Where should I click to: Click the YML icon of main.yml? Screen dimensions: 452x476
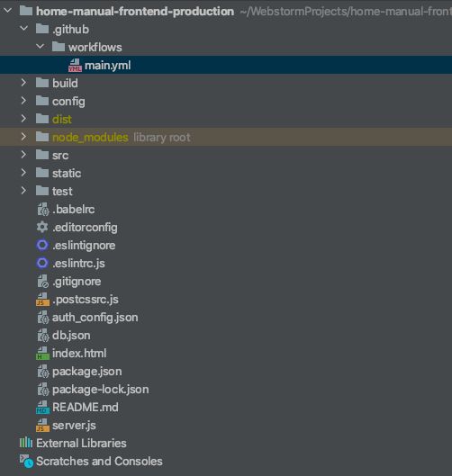[x=75, y=66]
